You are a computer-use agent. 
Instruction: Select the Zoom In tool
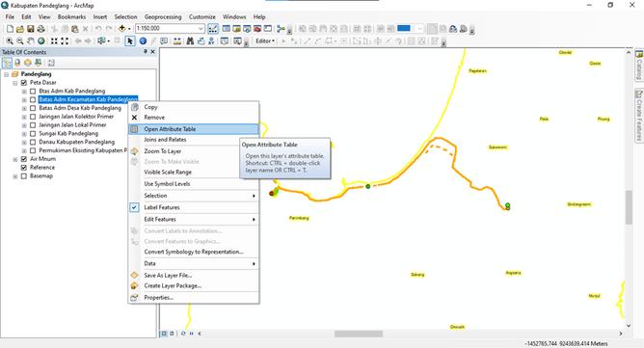[10, 41]
